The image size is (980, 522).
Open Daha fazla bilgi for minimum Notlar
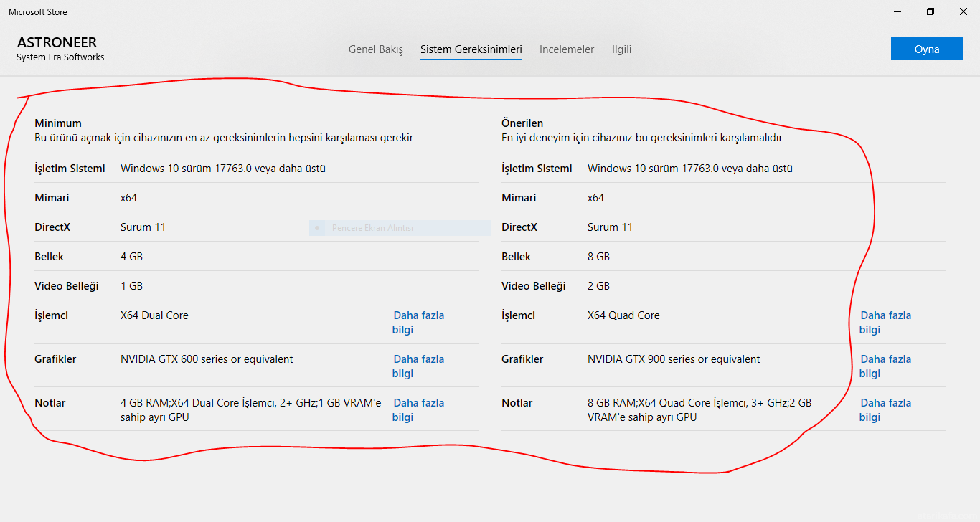tap(418, 410)
